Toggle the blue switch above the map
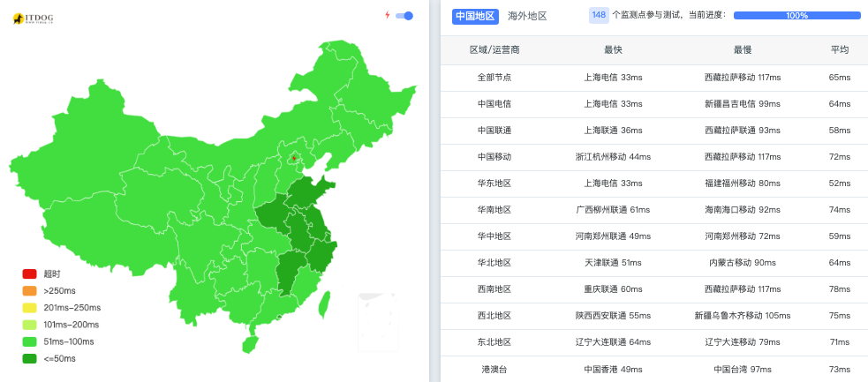The width and height of the screenshot is (868, 382). click(405, 15)
